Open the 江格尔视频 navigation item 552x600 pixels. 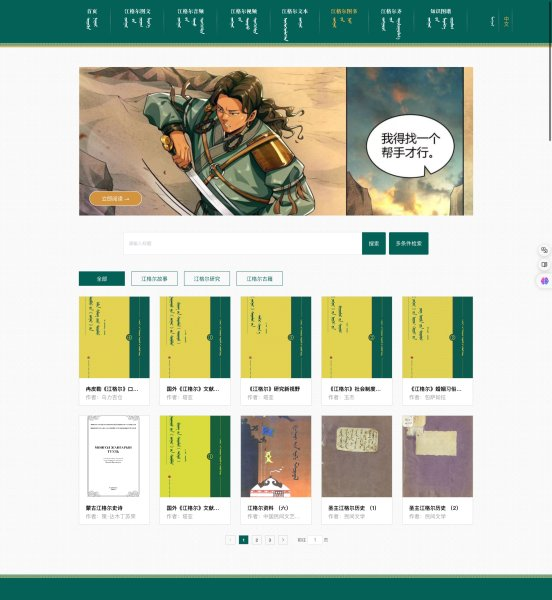pyautogui.click(x=244, y=21)
